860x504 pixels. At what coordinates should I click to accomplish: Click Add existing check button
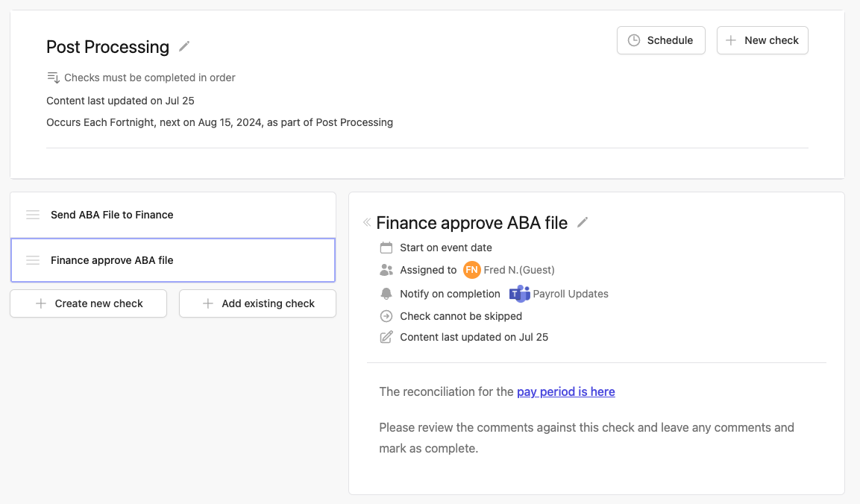click(x=258, y=303)
